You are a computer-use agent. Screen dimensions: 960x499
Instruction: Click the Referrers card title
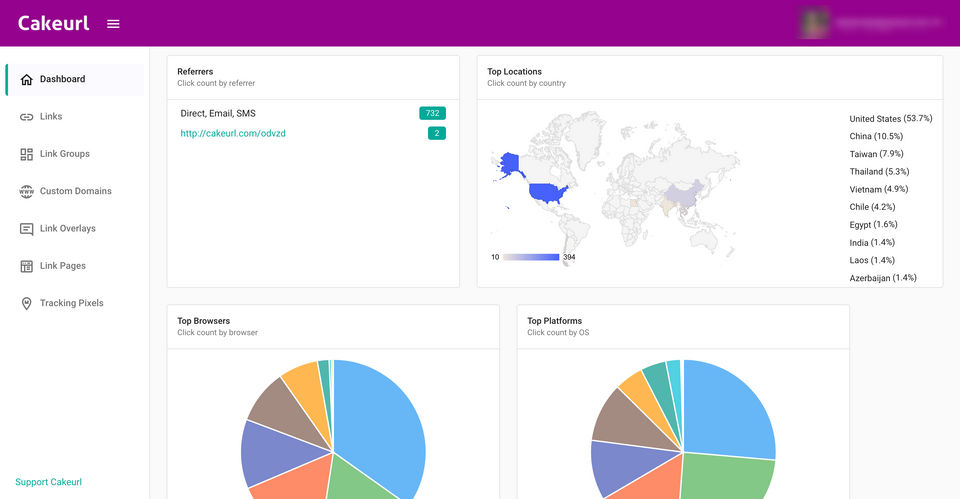195,72
